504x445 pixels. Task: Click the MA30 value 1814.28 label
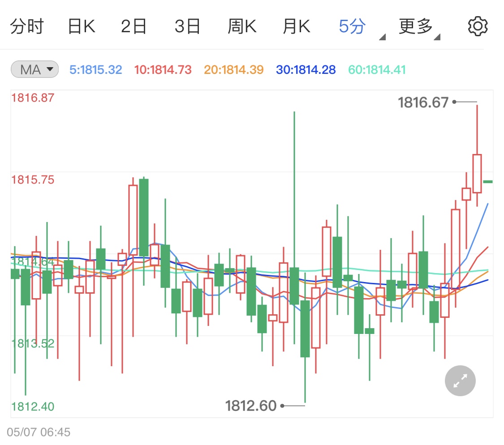click(x=306, y=70)
